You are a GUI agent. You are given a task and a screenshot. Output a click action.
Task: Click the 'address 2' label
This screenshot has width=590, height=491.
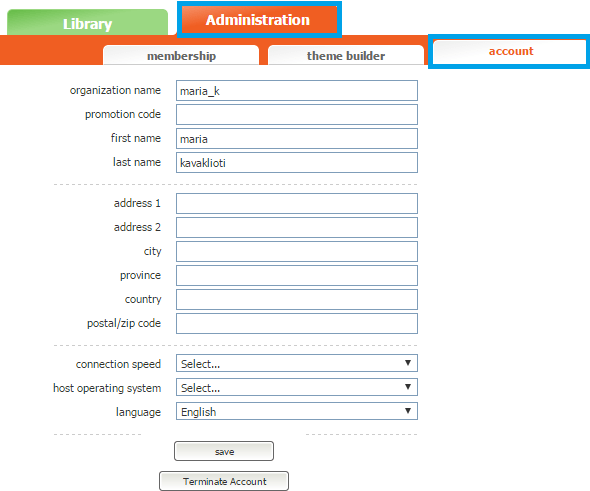pyautogui.click(x=137, y=227)
